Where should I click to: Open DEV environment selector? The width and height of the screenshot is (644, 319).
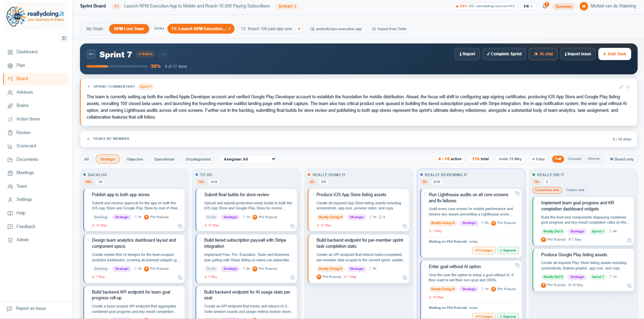[485, 6]
